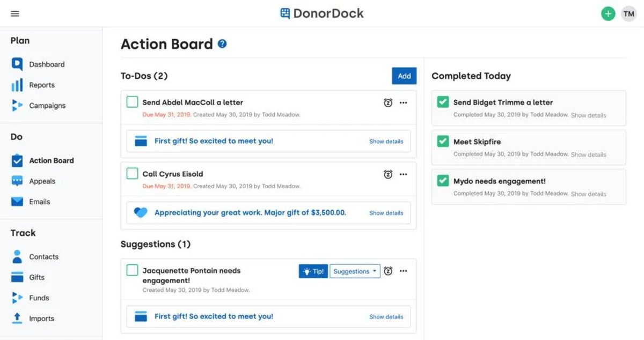644x340 pixels.
Task: Open Gifts from the sidebar
Action: pos(36,277)
